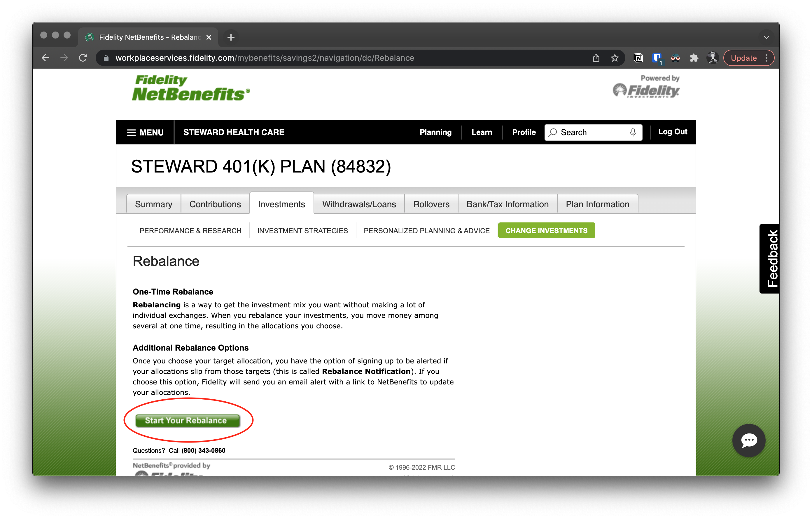
Task: Open the hamburger MENU icon
Action: pos(131,132)
